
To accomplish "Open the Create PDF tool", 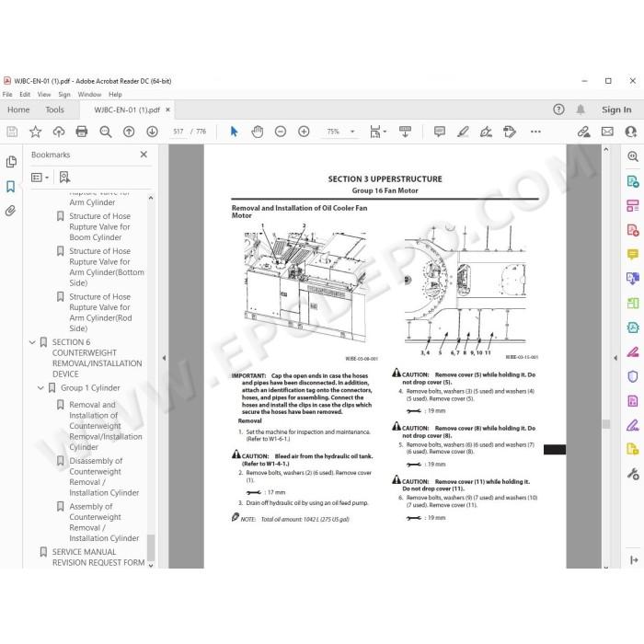I will coord(633,230).
